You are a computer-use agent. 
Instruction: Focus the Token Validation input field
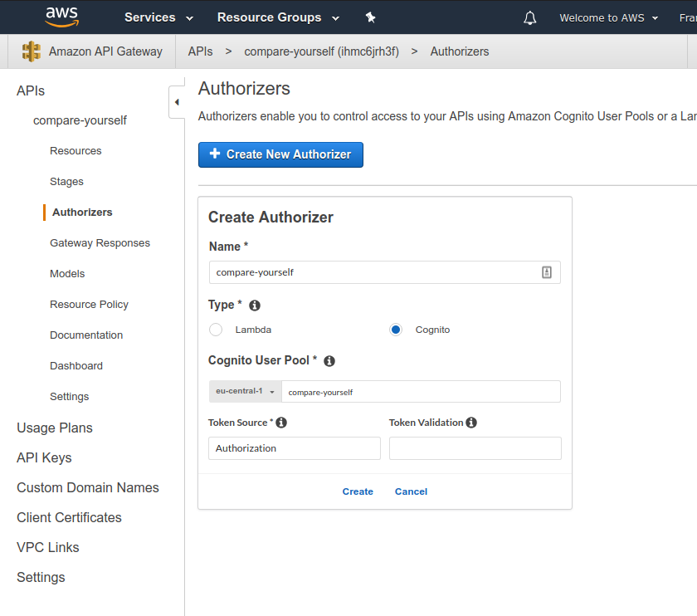475,448
